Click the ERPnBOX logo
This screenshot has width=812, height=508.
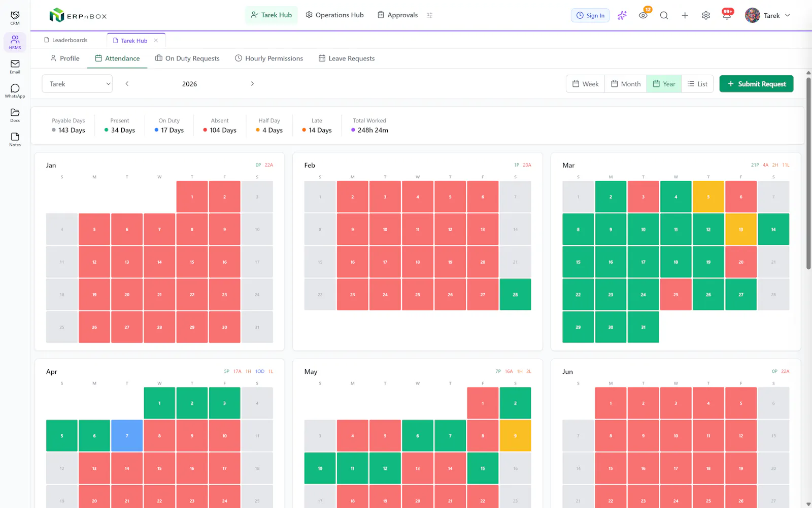click(x=78, y=15)
